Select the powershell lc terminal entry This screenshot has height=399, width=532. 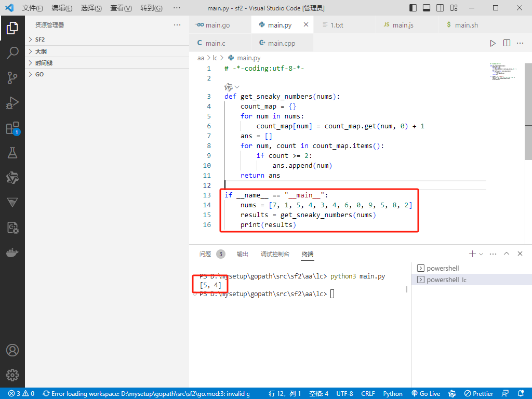tap(472, 280)
